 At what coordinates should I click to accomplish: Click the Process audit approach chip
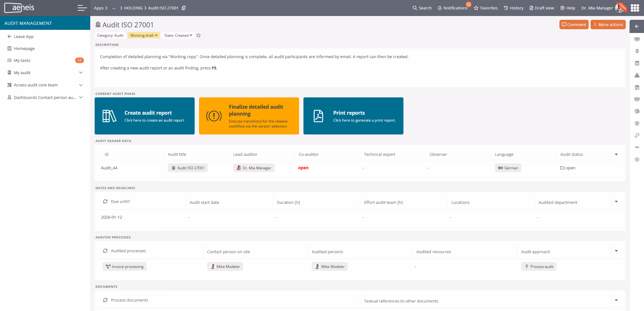(x=539, y=266)
